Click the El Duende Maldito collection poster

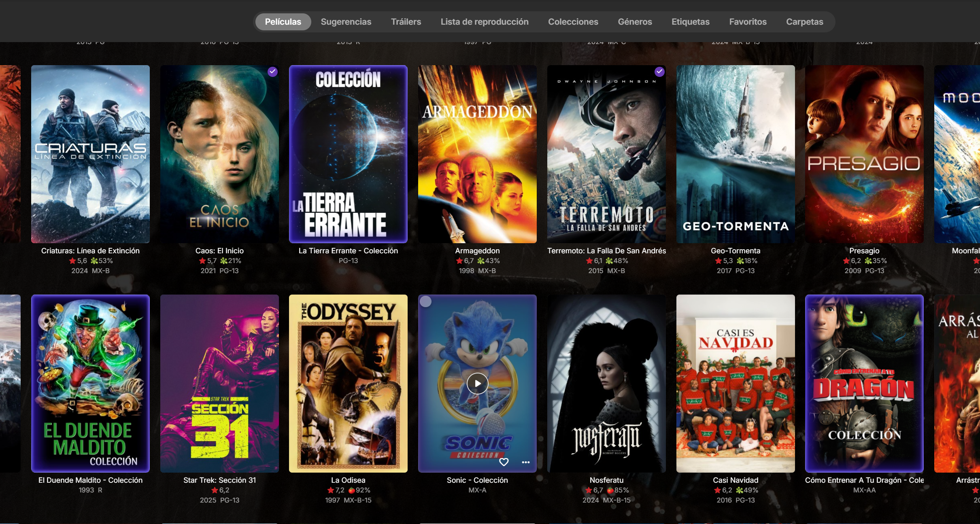[90, 383]
